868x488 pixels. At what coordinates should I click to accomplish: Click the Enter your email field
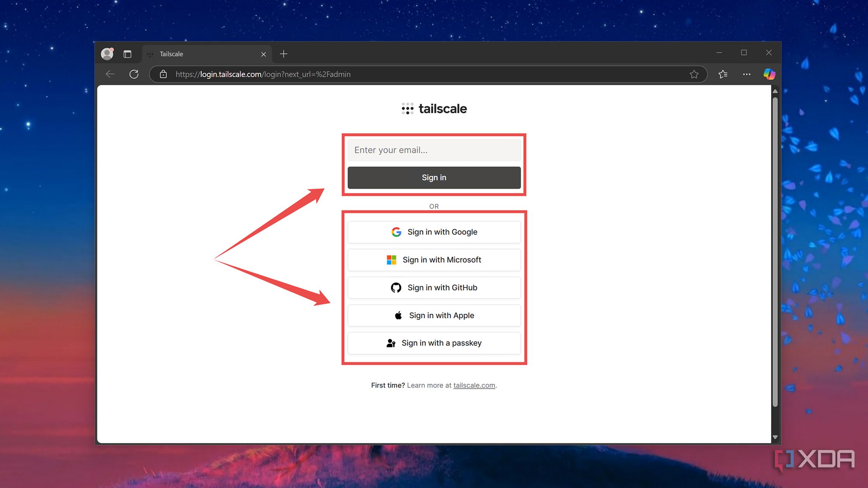click(434, 150)
